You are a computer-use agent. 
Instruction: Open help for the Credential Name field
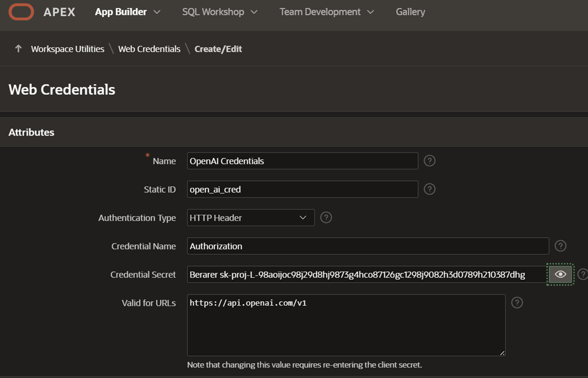tap(560, 246)
